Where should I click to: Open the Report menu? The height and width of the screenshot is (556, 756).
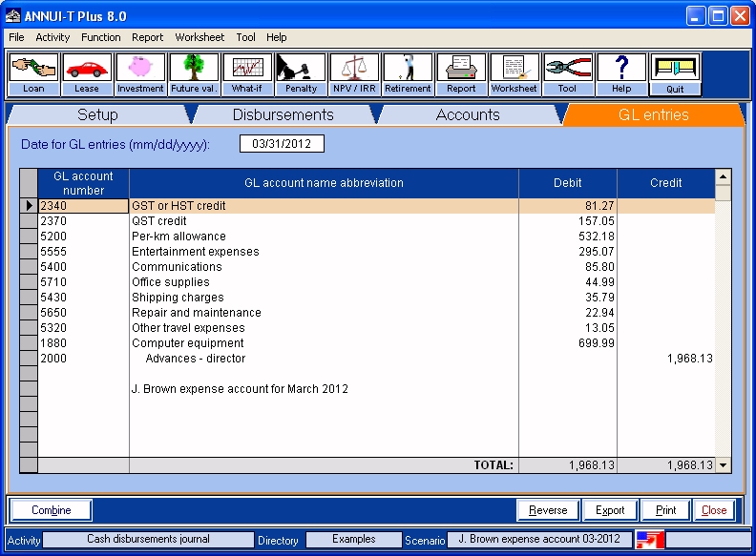[148, 37]
